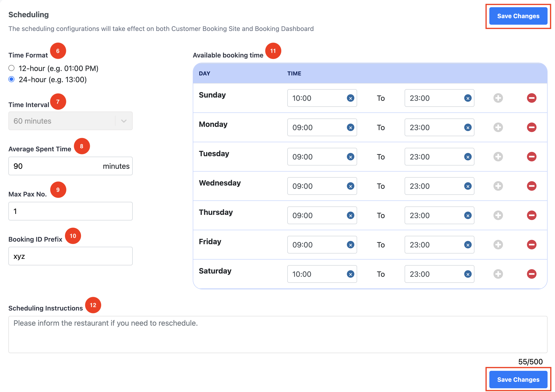555x392 pixels.
Task: Focus the Booking ID Prefix input
Action: [70, 256]
